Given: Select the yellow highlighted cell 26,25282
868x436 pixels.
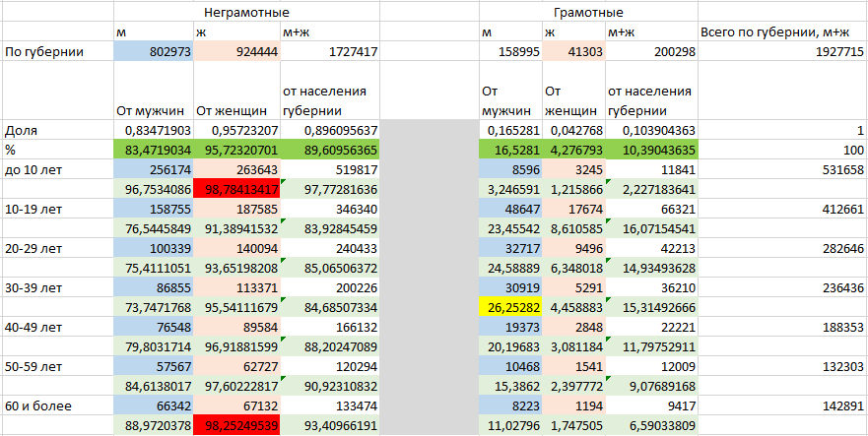Looking at the screenshot, I should tap(508, 307).
